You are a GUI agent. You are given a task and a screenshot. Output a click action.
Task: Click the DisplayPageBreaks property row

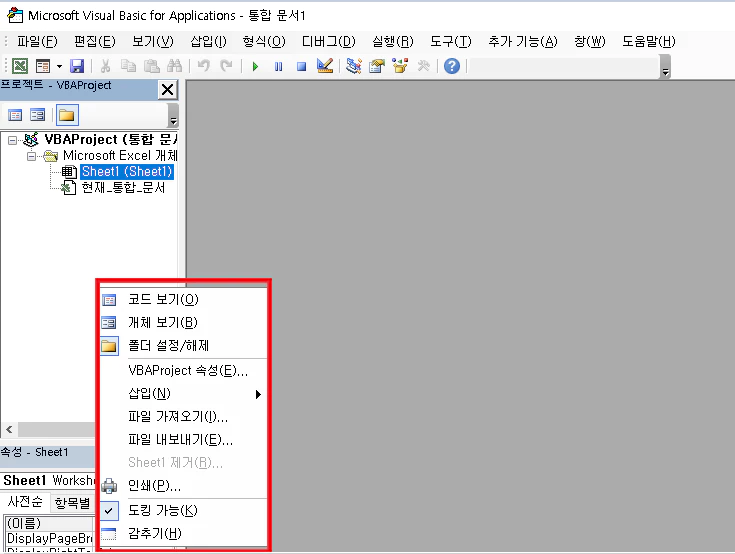point(49,538)
